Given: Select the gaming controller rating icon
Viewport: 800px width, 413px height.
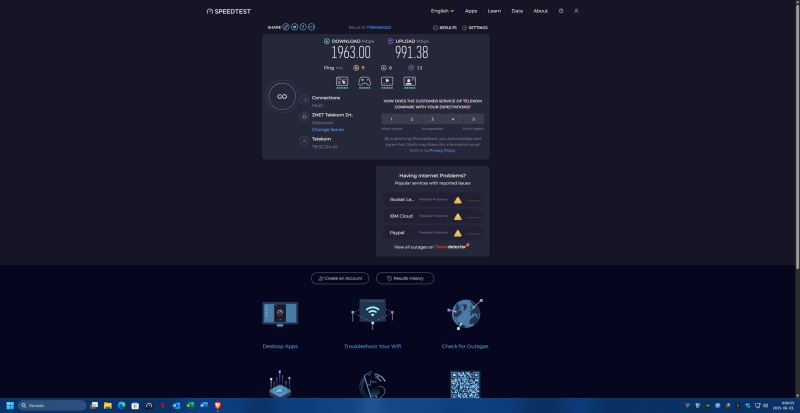Looking at the screenshot, I should (364, 82).
